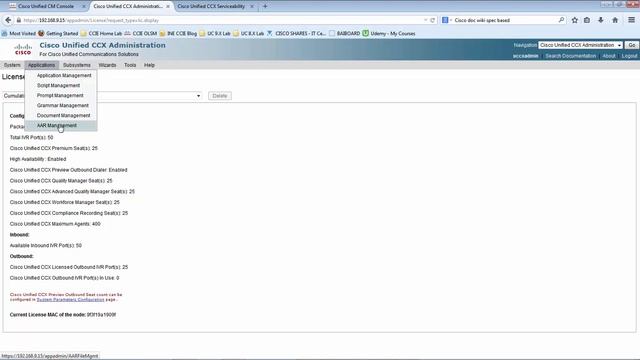Screen dimensions: 640x360
Task: Open the first UC 9.X Lab bookmark folder
Action: pyautogui.click(x=215, y=33)
